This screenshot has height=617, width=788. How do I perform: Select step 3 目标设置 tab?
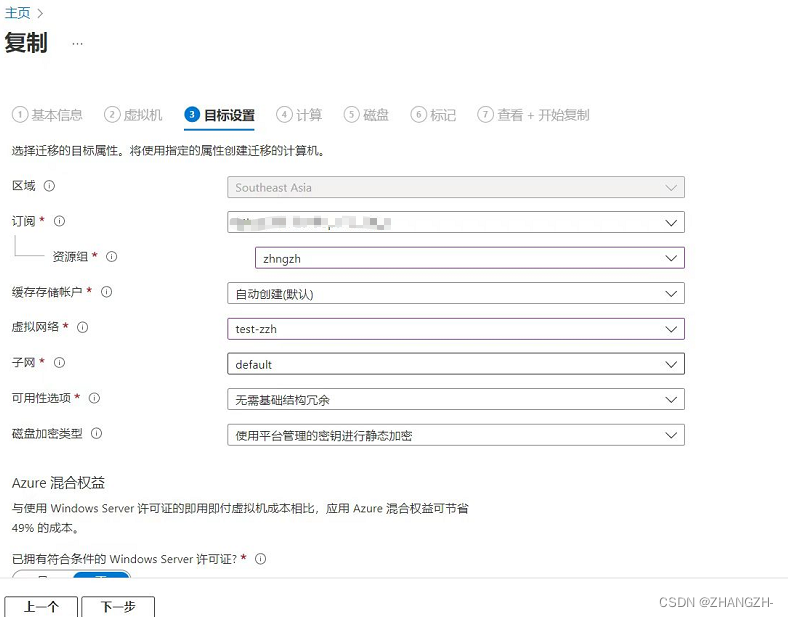[x=220, y=115]
